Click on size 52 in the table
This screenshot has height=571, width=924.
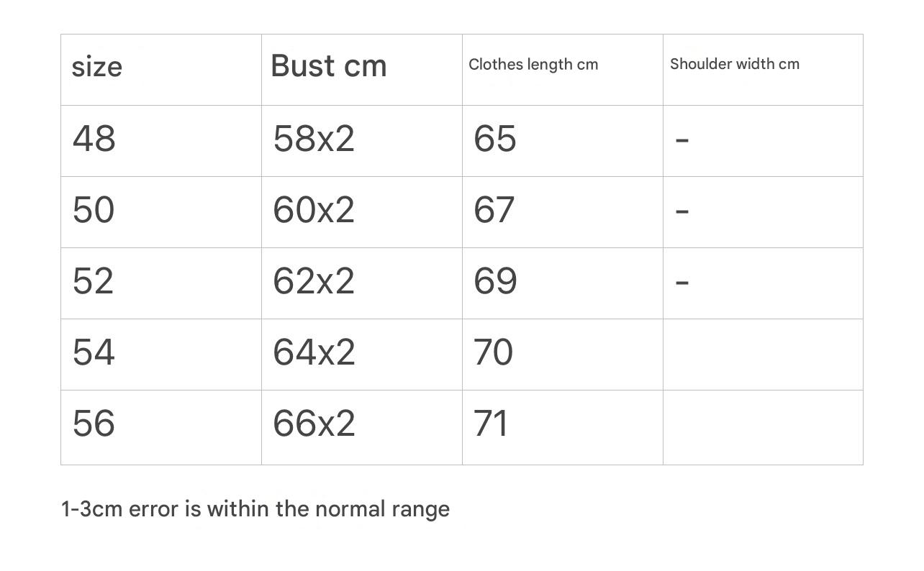pyautogui.click(x=94, y=280)
